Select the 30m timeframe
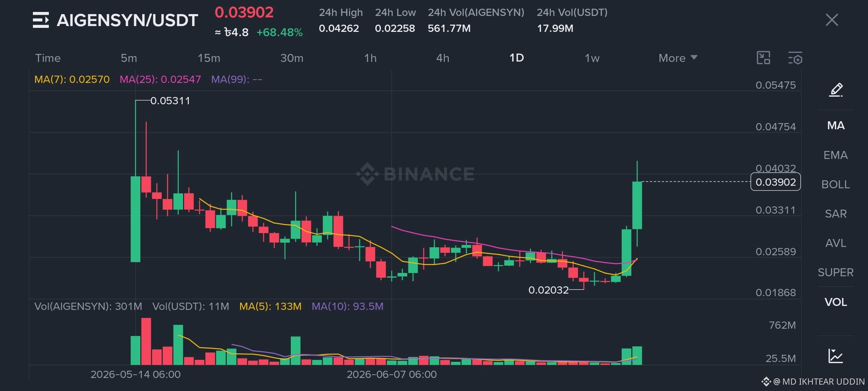 292,58
